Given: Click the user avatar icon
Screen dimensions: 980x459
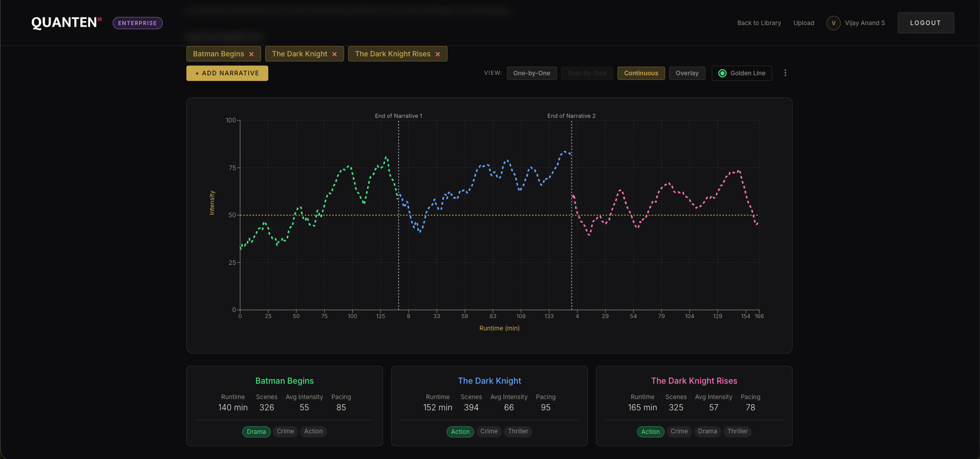Looking at the screenshot, I should (833, 23).
